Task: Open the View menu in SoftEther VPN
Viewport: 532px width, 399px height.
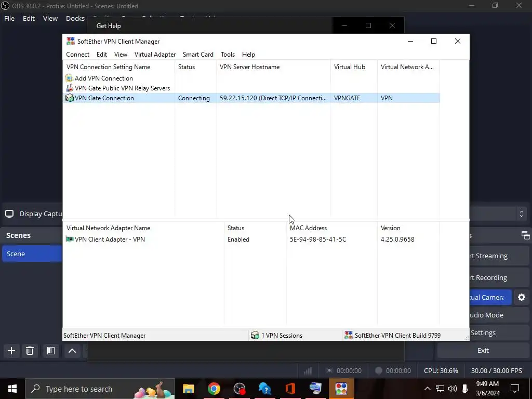Action: point(121,54)
